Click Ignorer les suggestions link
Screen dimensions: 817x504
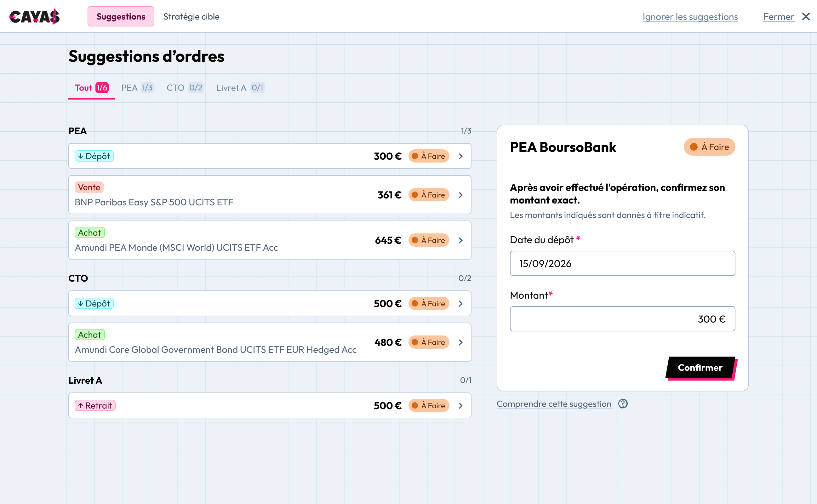[x=690, y=17]
